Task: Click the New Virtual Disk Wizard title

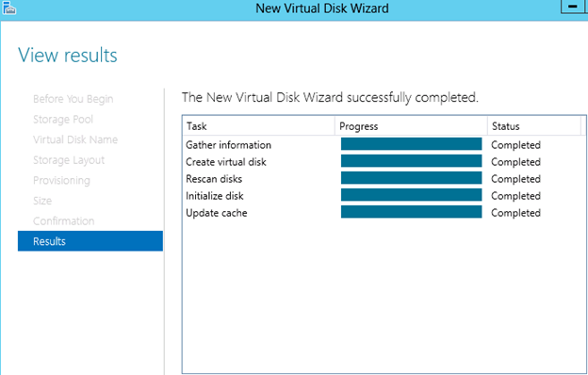Action: point(322,8)
